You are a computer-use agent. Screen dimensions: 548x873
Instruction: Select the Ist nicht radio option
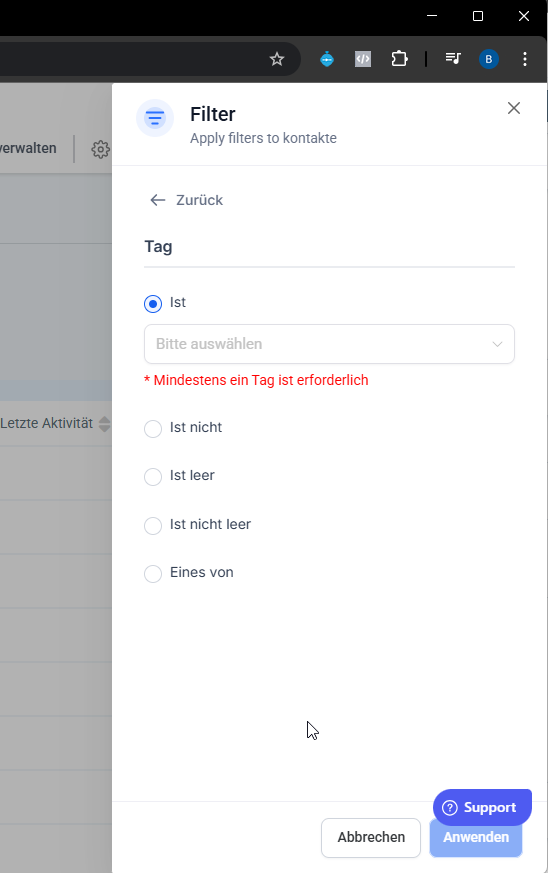coord(153,429)
